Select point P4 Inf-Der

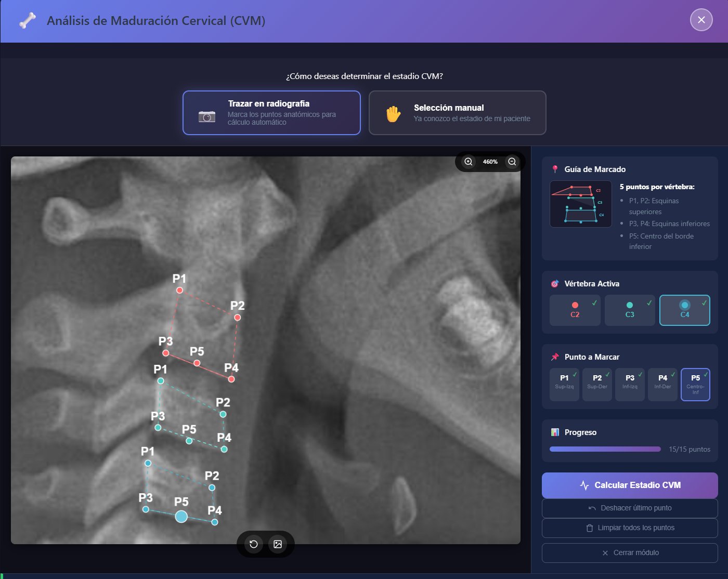[662, 385]
